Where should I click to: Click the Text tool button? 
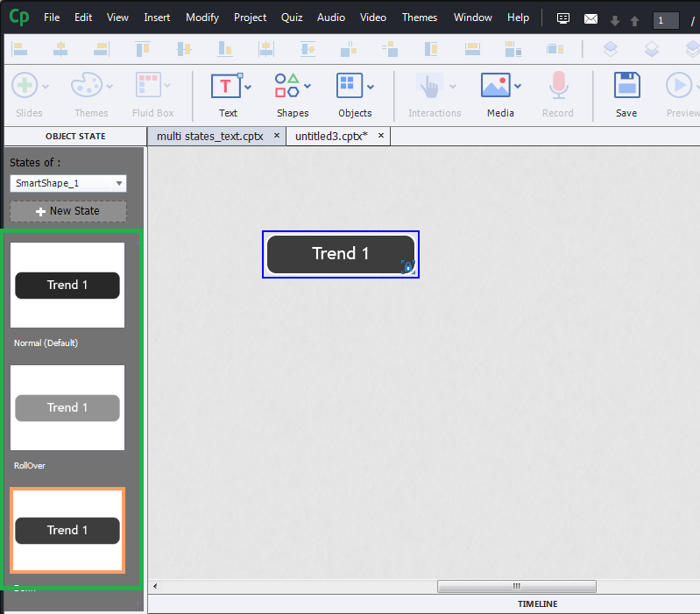[x=227, y=86]
